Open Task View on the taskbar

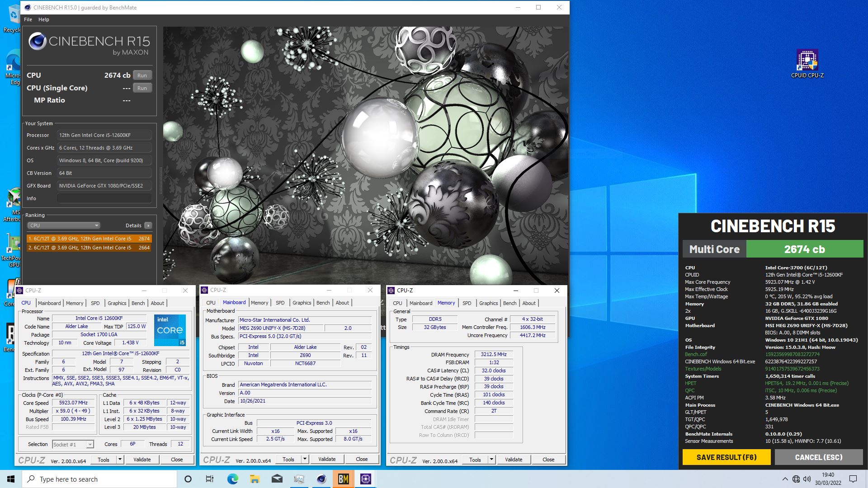210,479
